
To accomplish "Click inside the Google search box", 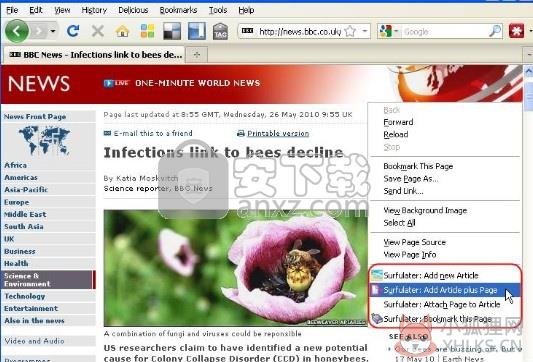I will click(x=445, y=32).
